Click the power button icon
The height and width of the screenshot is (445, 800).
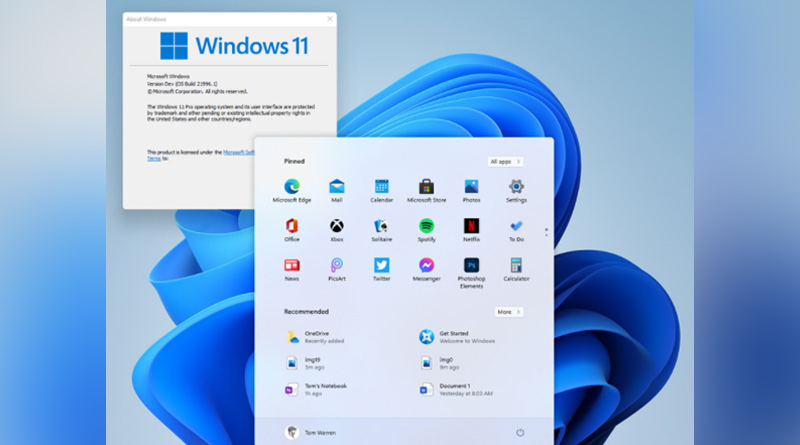click(x=520, y=433)
